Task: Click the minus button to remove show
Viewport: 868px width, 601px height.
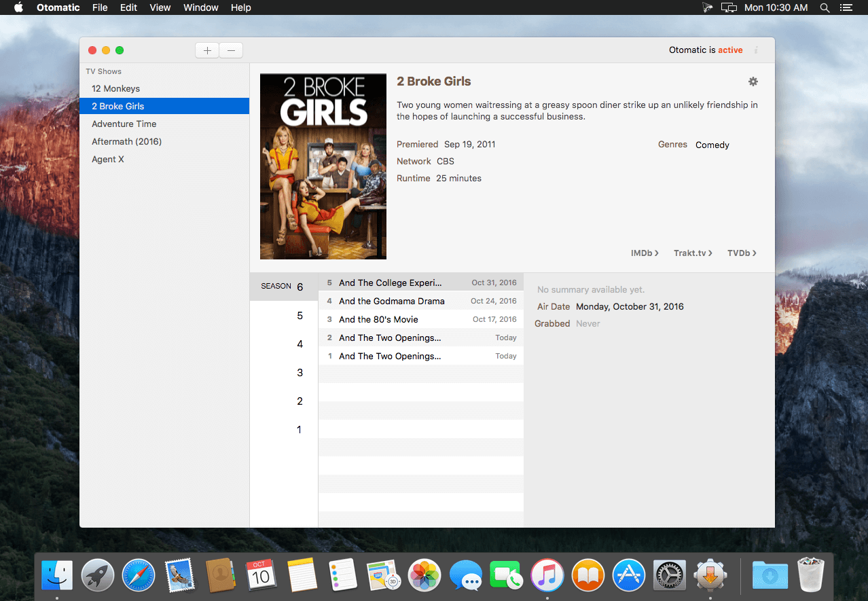Action: pyautogui.click(x=231, y=50)
